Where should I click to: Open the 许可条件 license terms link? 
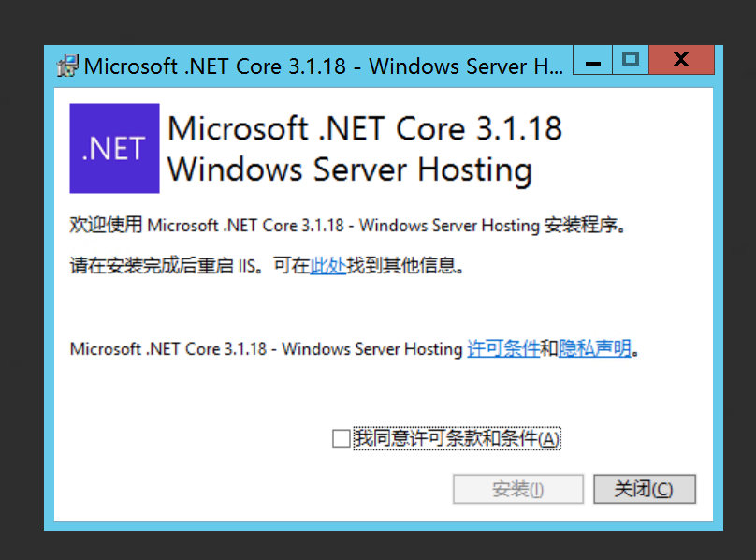click(503, 348)
